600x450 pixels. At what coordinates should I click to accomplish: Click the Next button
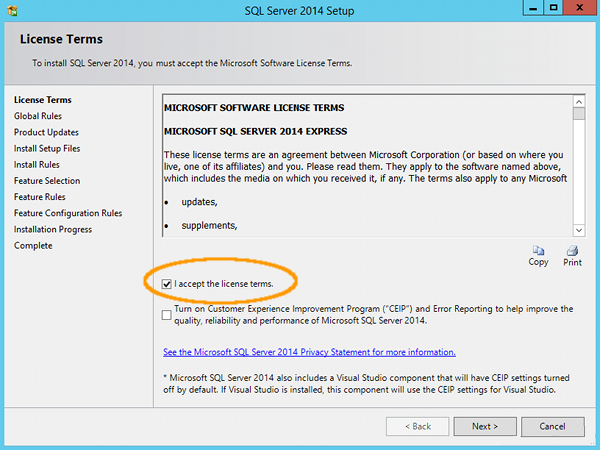click(x=485, y=426)
